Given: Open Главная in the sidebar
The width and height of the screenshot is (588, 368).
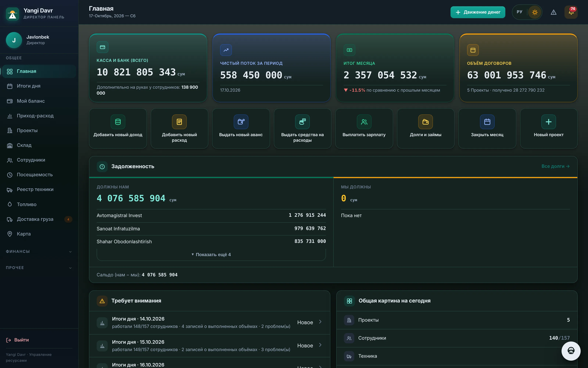Looking at the screenshot, I should tap(39, 71).
